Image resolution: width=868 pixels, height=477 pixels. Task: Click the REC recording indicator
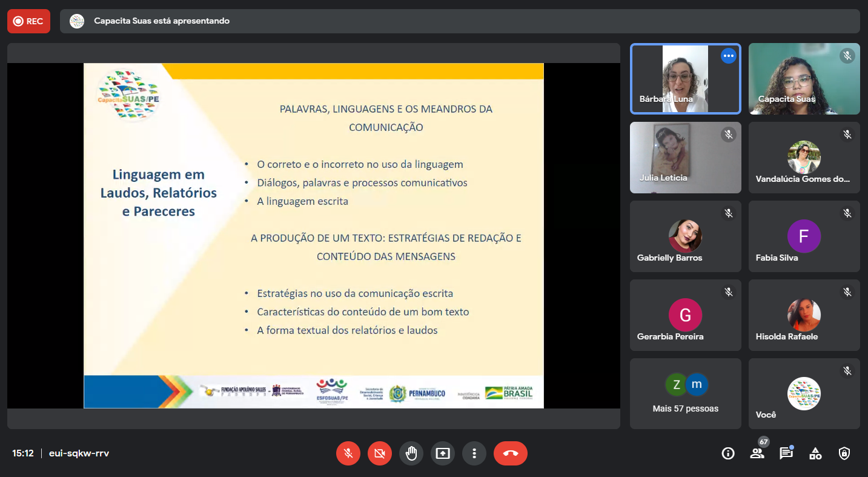tap(28, 21)
